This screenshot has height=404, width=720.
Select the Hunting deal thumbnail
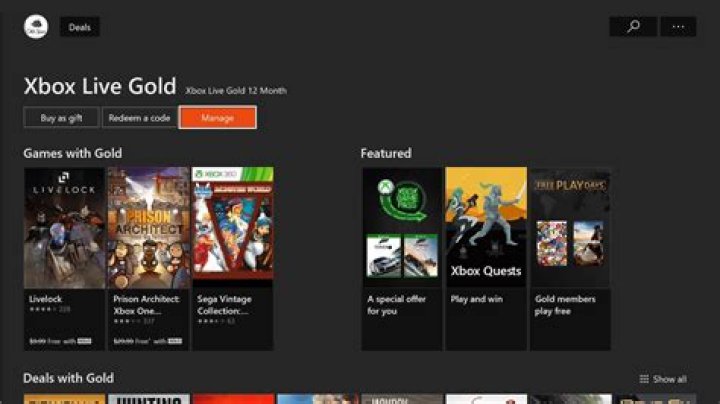point(148,399)
